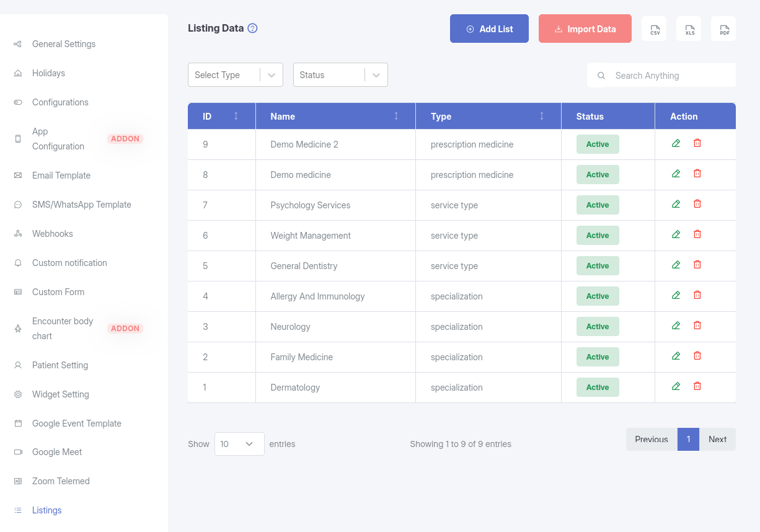This screenshot has height=532, width=760.
Task: Edit Weight Management listing
Action: 676,234
